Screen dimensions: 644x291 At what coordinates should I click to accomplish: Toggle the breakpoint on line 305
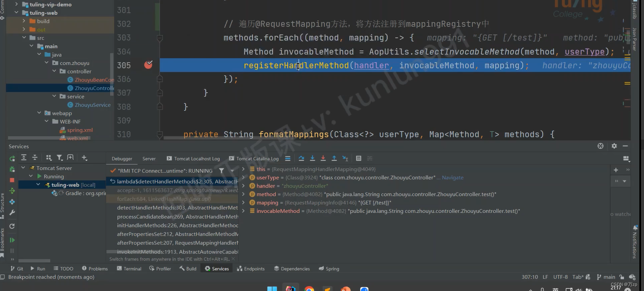click(x=148, y=65)
